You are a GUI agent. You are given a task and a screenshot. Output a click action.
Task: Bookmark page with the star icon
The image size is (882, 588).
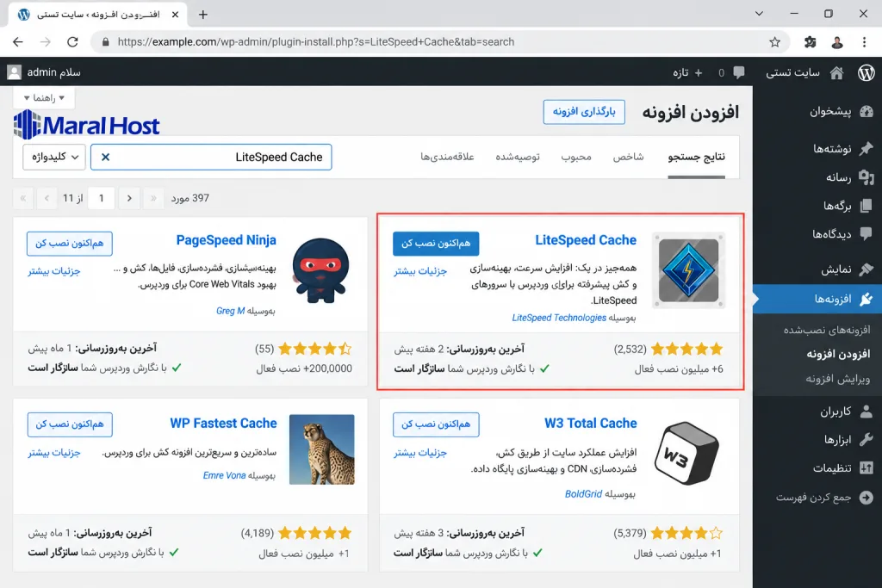774,41
